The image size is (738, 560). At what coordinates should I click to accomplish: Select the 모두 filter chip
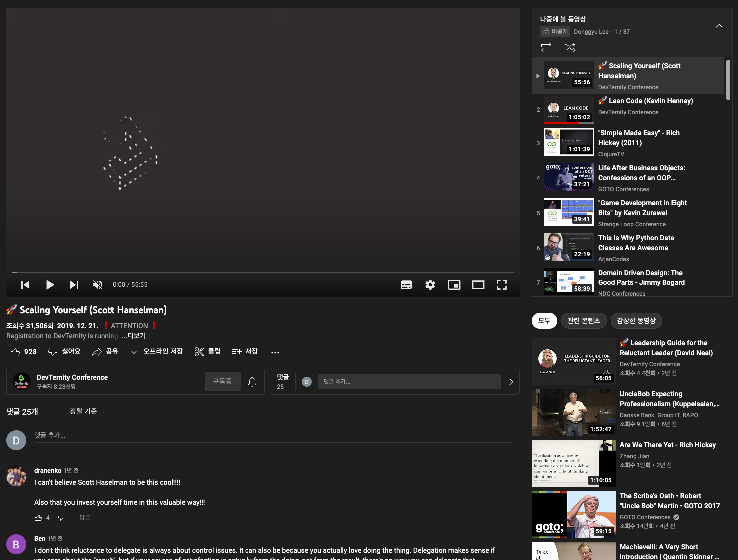[x=544, y=321]
